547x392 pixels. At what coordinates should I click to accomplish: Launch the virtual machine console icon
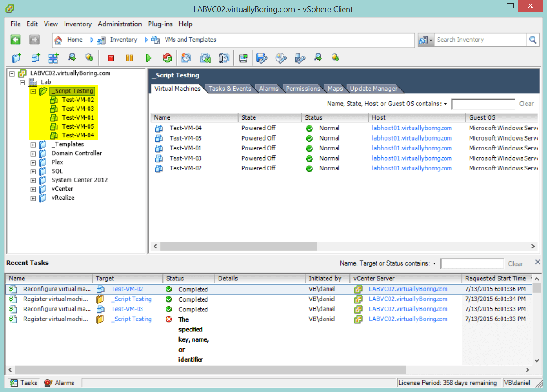tap(243, 58)
